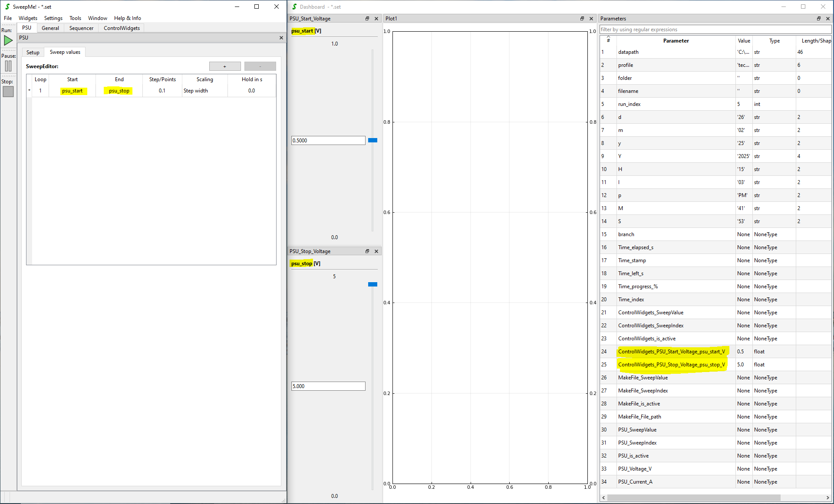Screen dimensions: 834x504
Task: Select the PSU_Voltage_V parameter row
Action: [x=715, y=469]
